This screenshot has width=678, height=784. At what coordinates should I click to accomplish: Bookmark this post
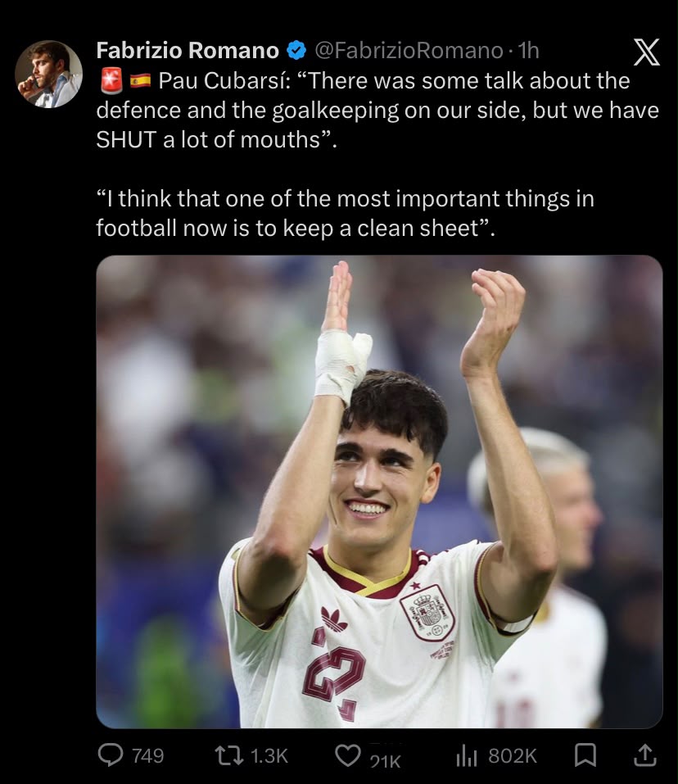[585, 755]
